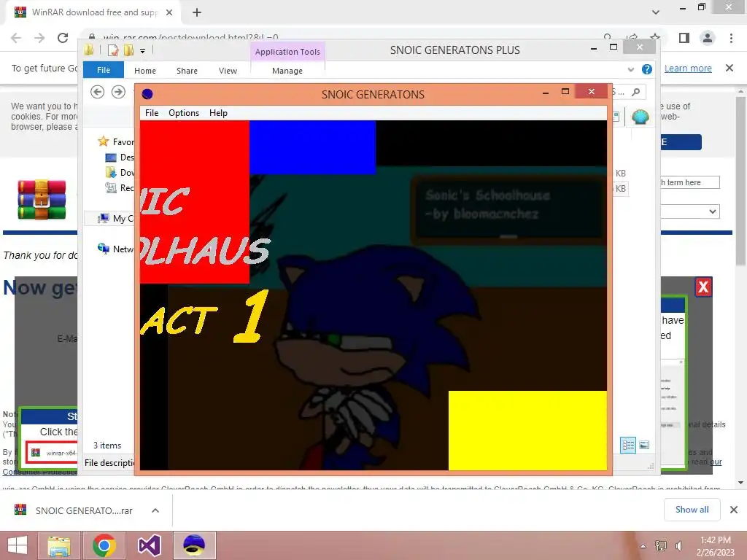Image resolution: width=747 pixels, height=560 pixels.
Task: Switch to the View ribbon tab
Action: coord(228,71)
